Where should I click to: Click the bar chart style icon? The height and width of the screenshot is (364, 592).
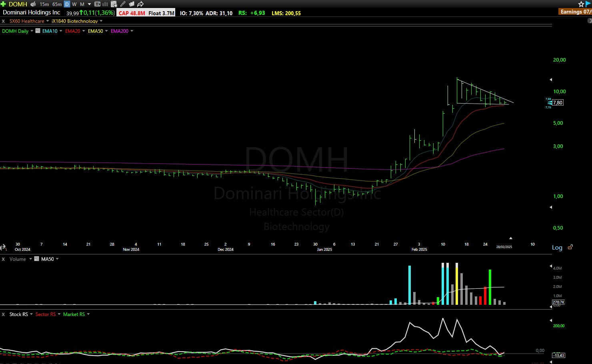[106, 4]
